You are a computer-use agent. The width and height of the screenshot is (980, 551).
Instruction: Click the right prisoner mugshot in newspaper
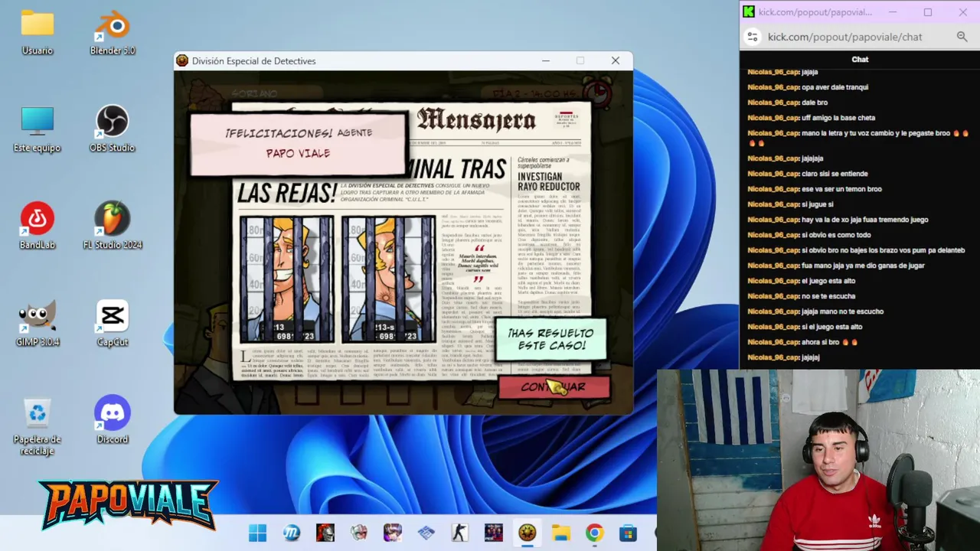(x=389, y=279)
